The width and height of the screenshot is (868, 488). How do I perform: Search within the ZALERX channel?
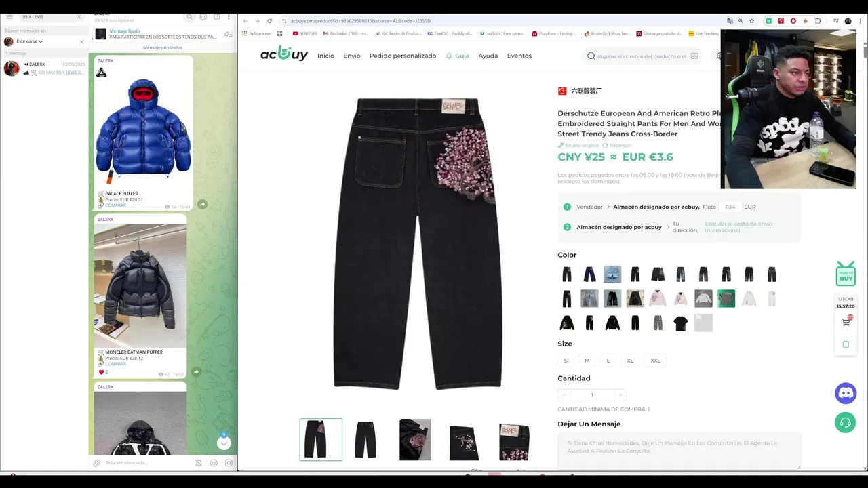(x=189, y=17)
